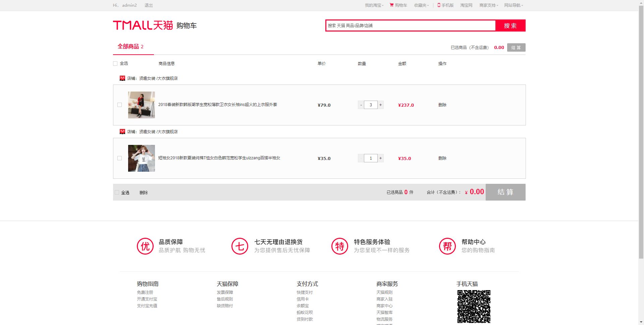Open 手机版 in top navigation

click(447, 5)
